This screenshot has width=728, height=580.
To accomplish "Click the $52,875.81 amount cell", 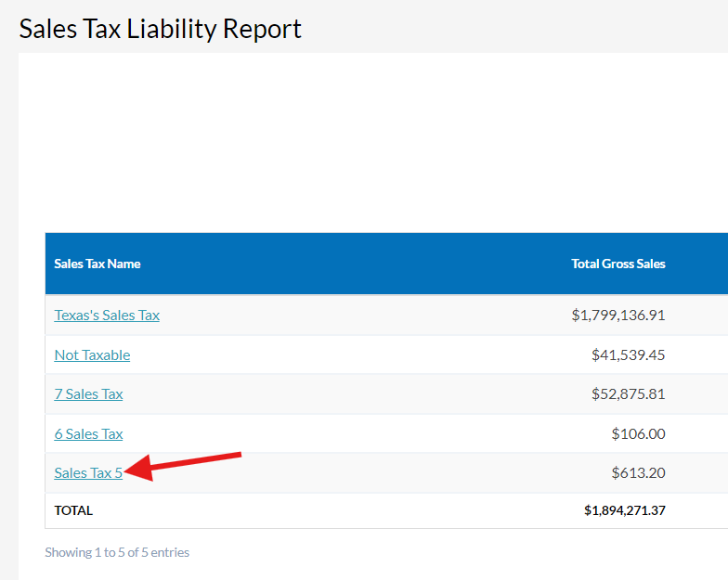I will (628, 394).
